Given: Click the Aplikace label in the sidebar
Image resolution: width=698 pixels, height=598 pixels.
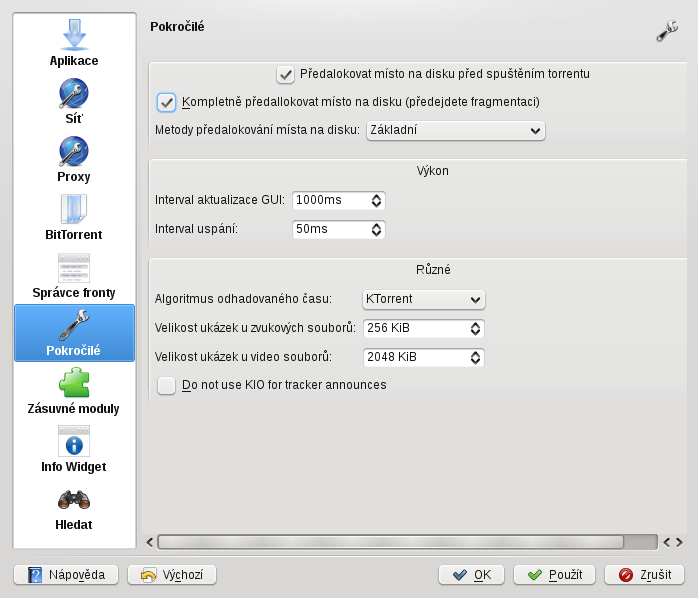Looking at the screenshot, I should pyautogui.click(x=74, y=61).
